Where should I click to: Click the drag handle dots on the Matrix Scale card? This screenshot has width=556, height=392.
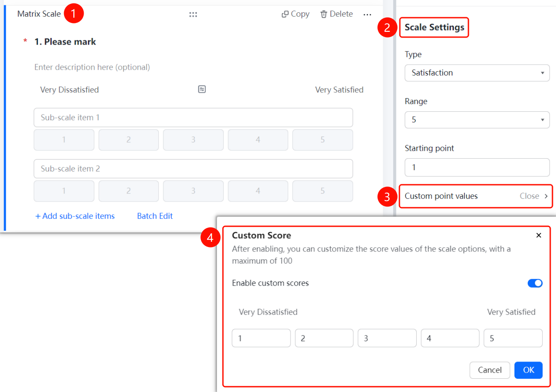click(x=193, y=14)
